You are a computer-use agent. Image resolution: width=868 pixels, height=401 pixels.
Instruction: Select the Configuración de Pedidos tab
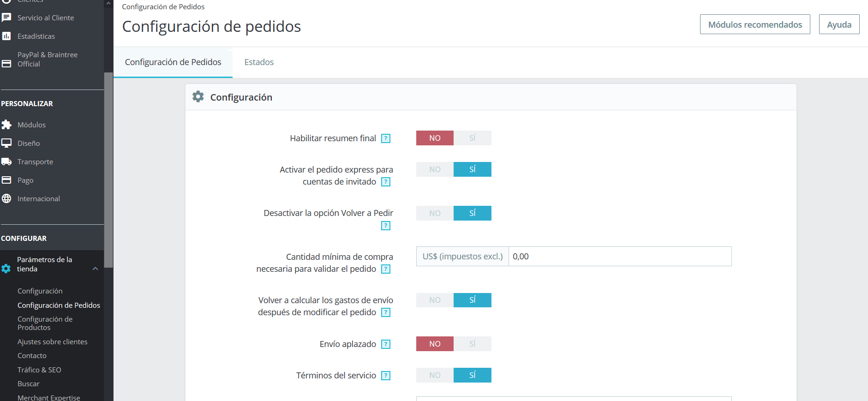point(173,62)
